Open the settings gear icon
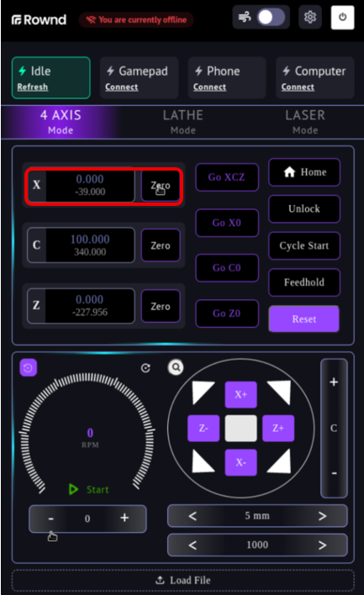Image resolution: width=364 pixels, height=595 pixels. click(x=309, y=17)
